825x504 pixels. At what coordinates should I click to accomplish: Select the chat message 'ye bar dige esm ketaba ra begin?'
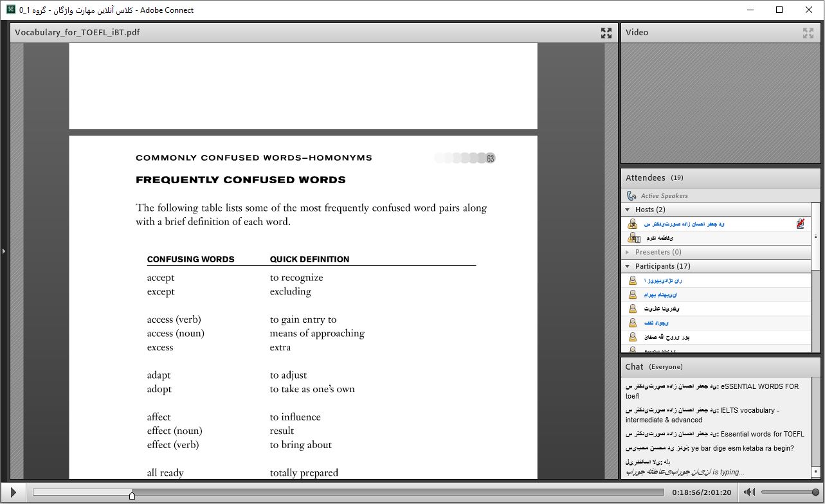(x=709, y=448)
